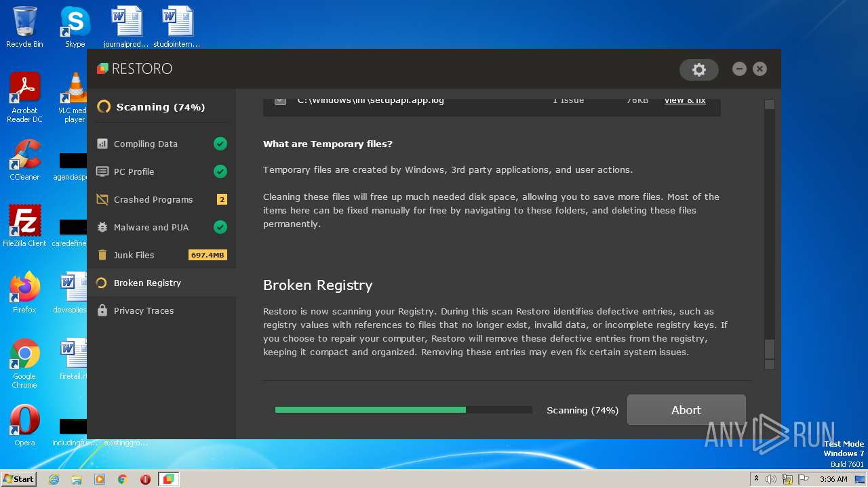Open Recycle Bin desktop icon
The width and height of the screenshot is (868, 488).
click(24, 27)
